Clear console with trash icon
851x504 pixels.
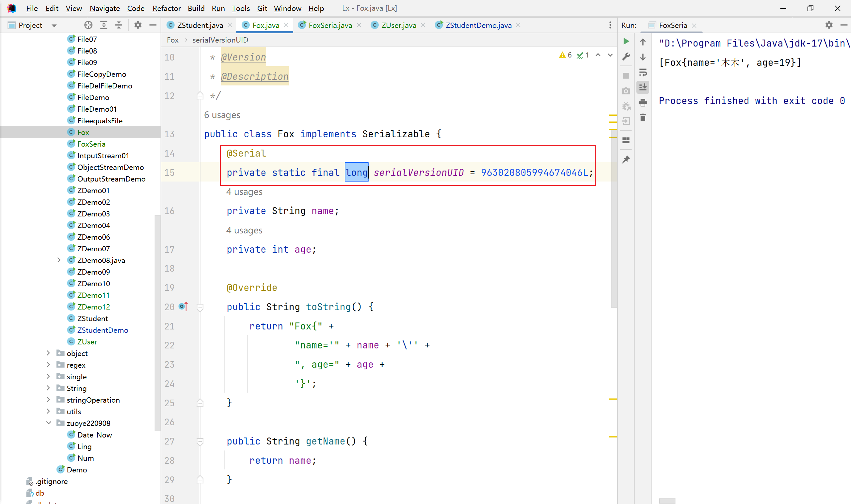click(x=643, y=117)
